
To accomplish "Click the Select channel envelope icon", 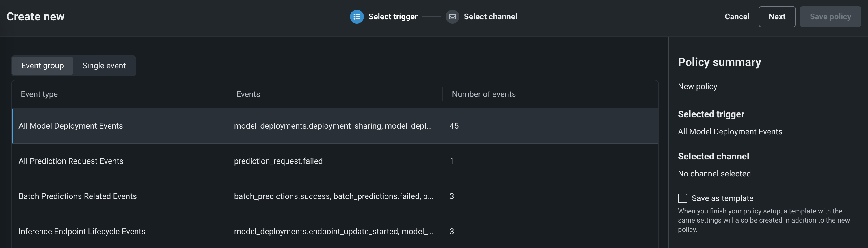I will pos(452,17).
